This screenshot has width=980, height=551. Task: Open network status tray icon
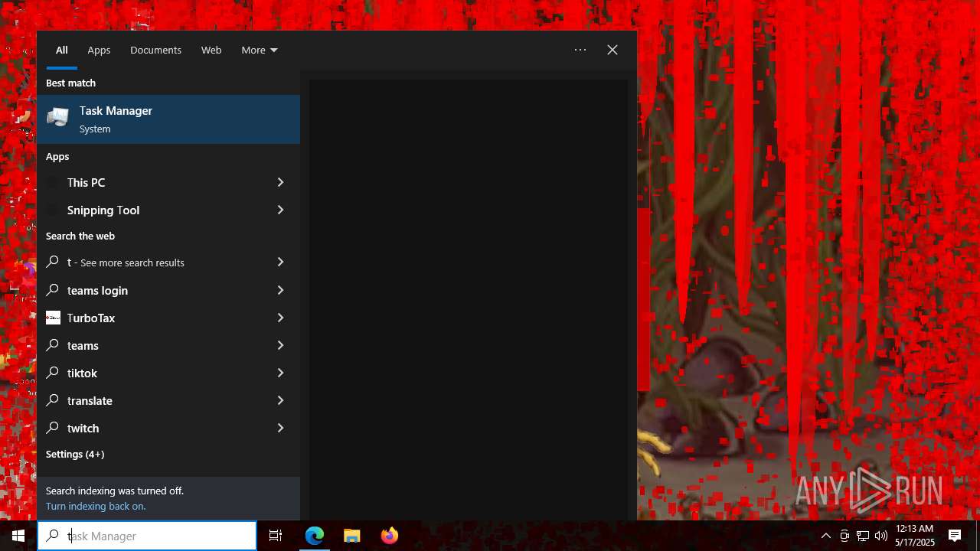[x=863, y=536]
